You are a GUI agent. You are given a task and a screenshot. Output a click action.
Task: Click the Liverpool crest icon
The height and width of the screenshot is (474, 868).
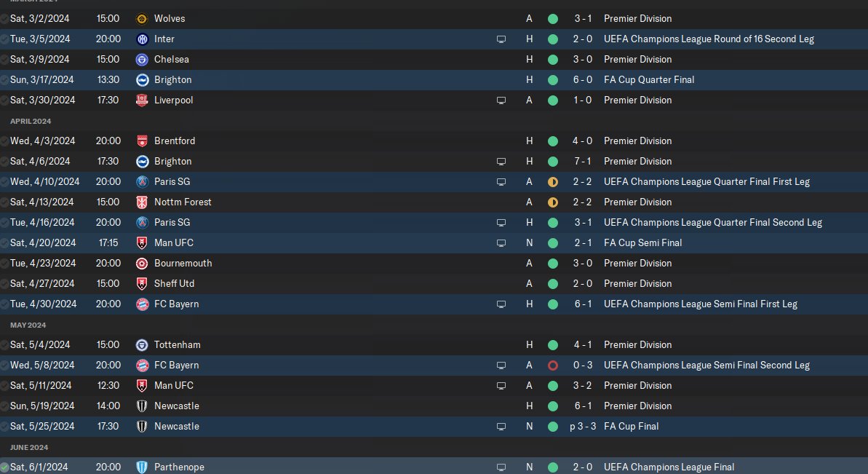[x=143, y=100]
